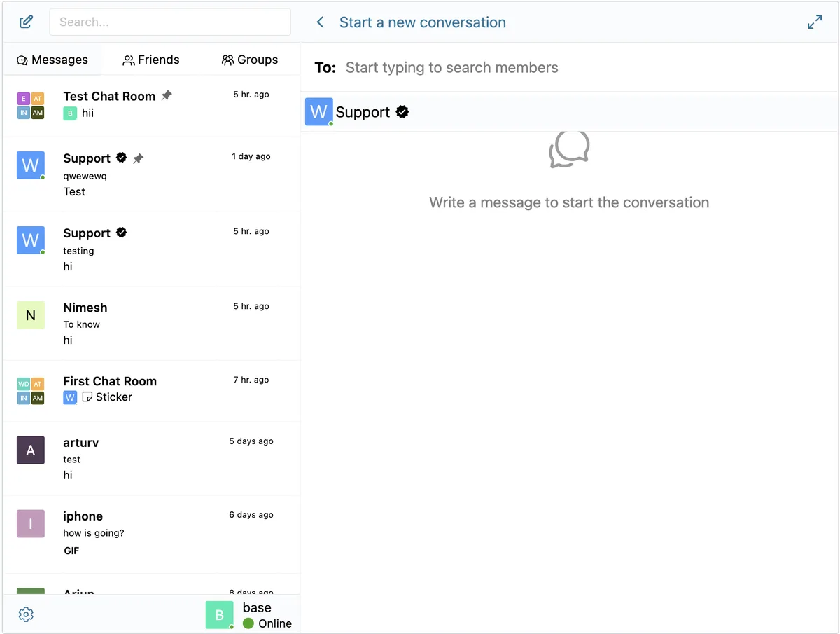Click the '1 day ago' timestamp
The height and width of the screenshot is (634, 840).
click(251, 156)
